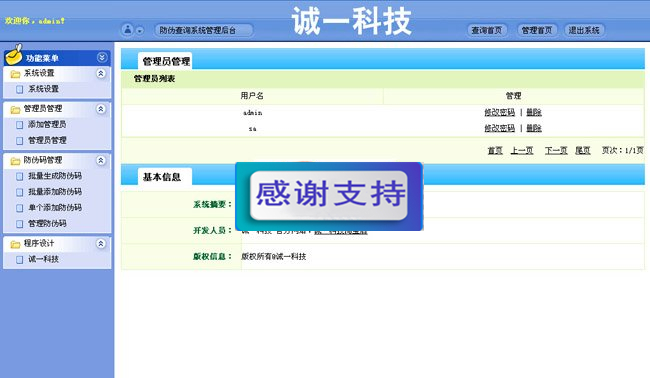
Task: Select the 基本信息 tab
Action: click(165, 177)
